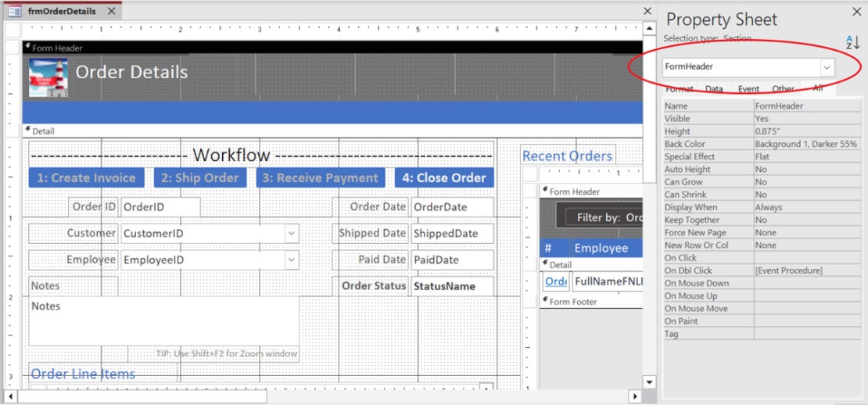Screen dimensions: 868x405
Task: Switch to the Event tab
Action: [x=748, y=88]
